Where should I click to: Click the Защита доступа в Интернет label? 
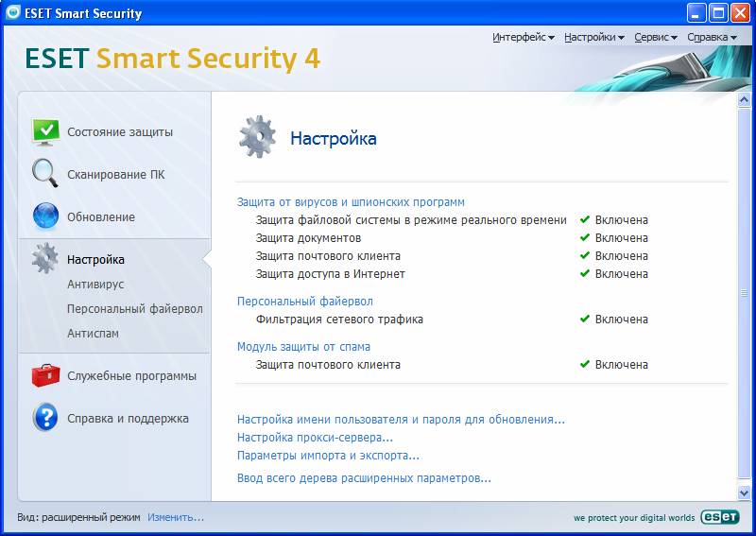pos(330,274)
